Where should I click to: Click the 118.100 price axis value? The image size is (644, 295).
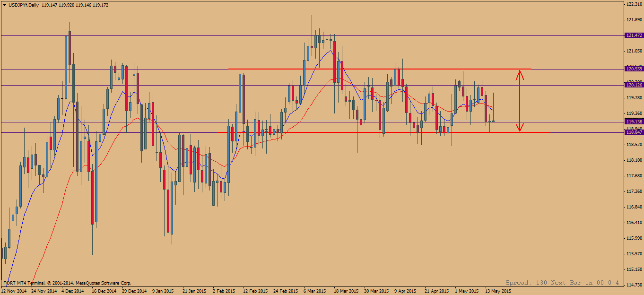(634, 160)
